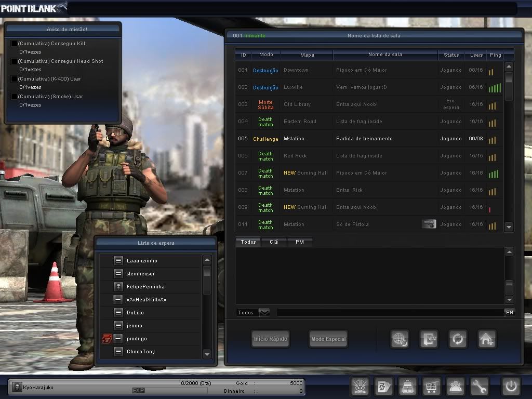Switch to the Clã chat tab
The width and height of the screenshot is (532, 399).
(274, 242)
